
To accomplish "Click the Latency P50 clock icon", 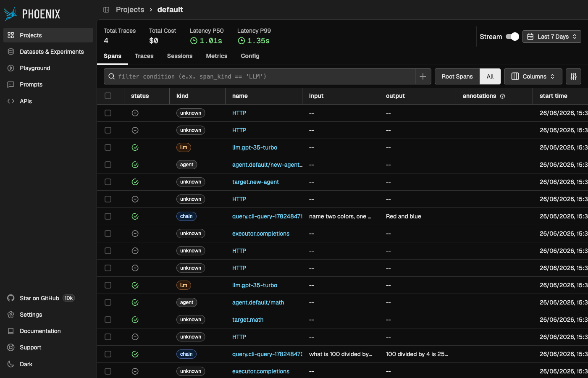I will pyautogui.click(x=194, y=41).
